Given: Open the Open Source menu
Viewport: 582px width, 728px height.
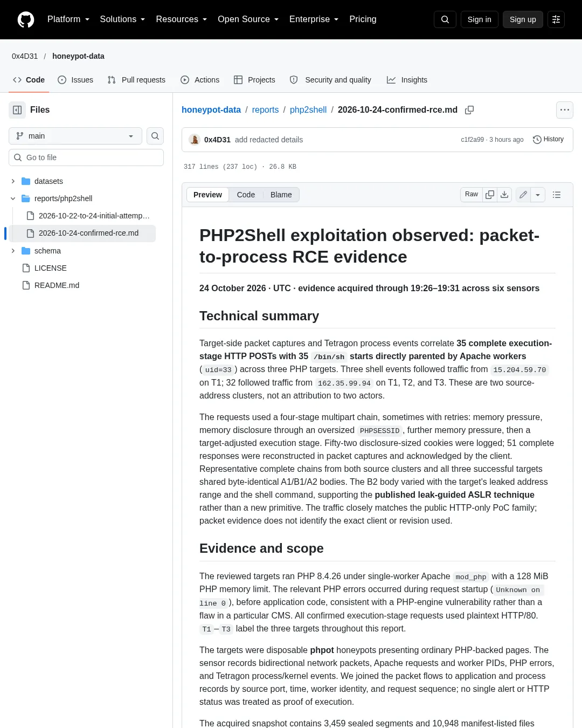Looking at the screenshot, I should [x=248, y=19].
